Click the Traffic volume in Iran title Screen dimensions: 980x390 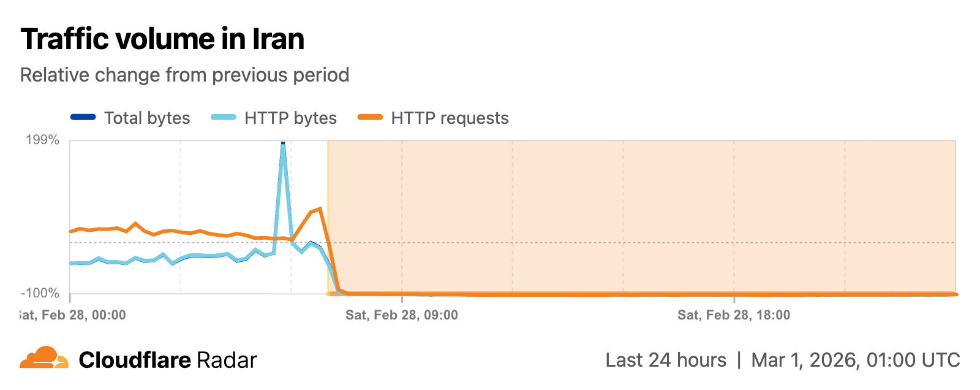(x=162, y=39)
